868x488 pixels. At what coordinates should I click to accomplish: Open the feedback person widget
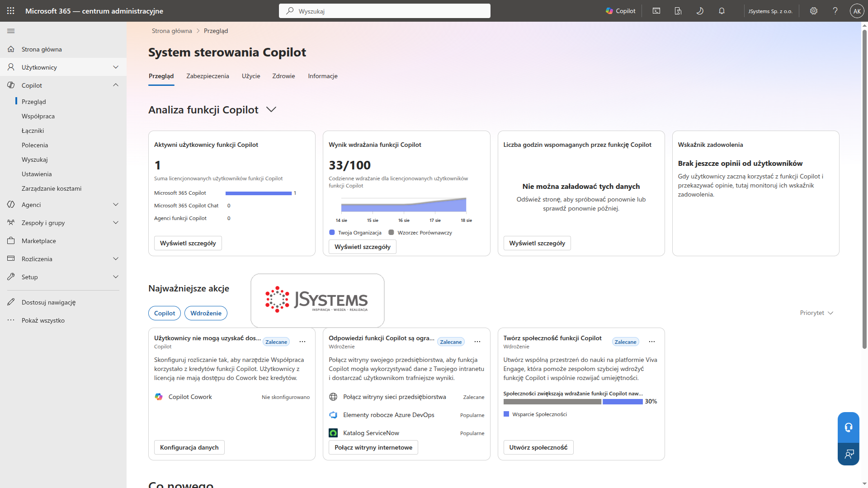pyautogui.click(x=848, y=454)
